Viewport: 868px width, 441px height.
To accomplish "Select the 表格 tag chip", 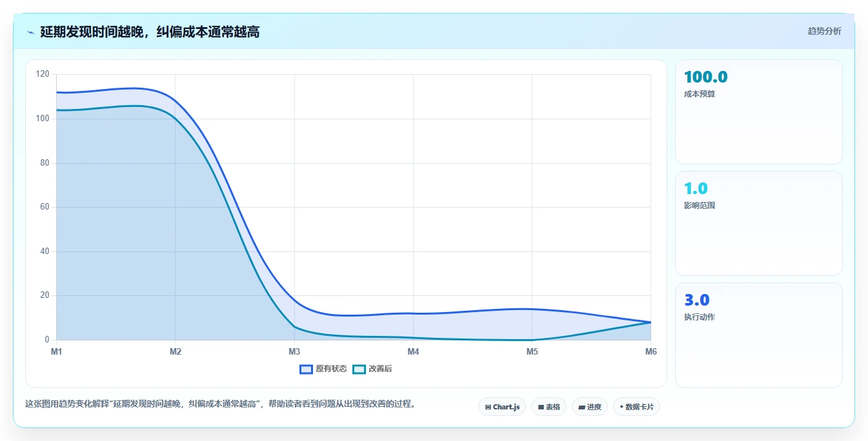I will click(x=549, y=407).
